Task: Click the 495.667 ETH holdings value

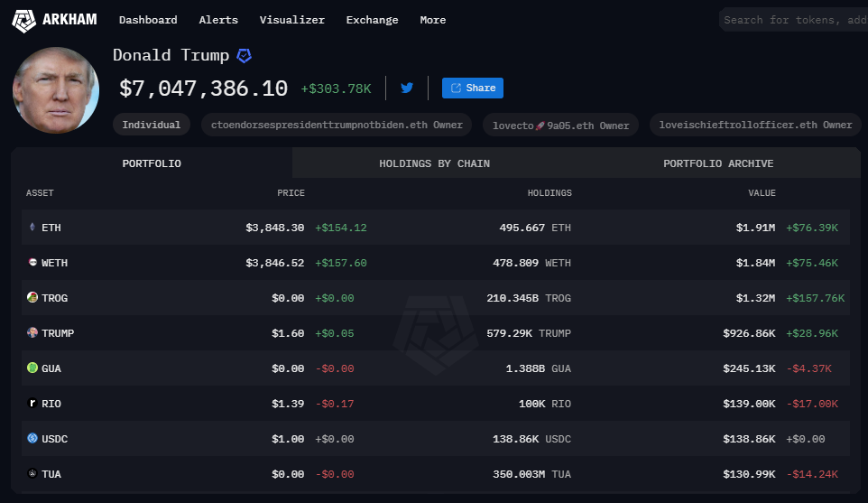Action: click(x=535, y=228)
